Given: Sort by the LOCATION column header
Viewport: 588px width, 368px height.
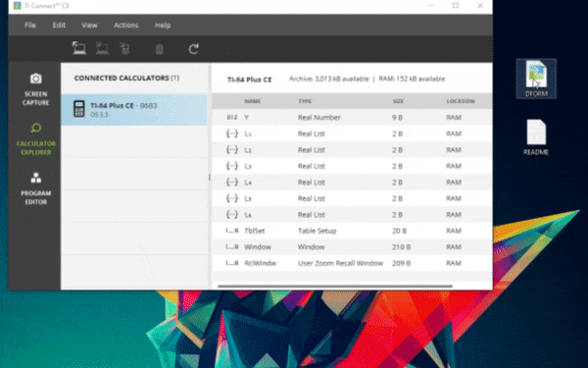Looking at the screenshot, I should [461, 101].
